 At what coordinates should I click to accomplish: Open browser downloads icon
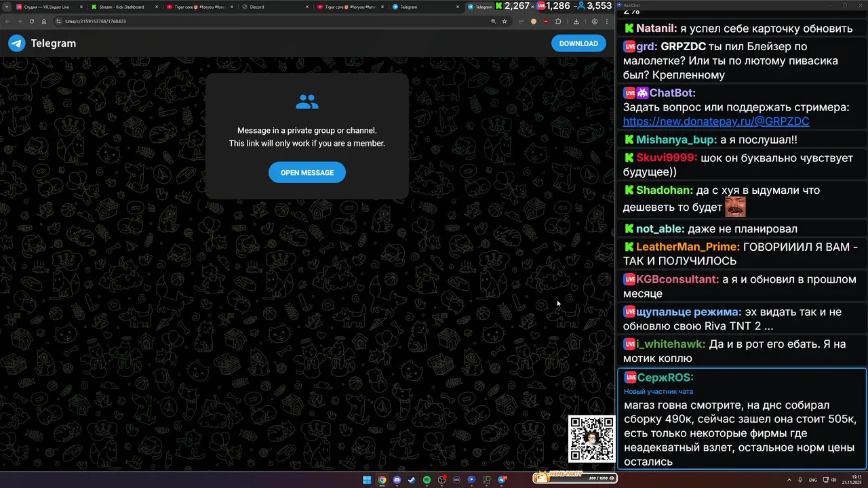(x=576, y=21)
